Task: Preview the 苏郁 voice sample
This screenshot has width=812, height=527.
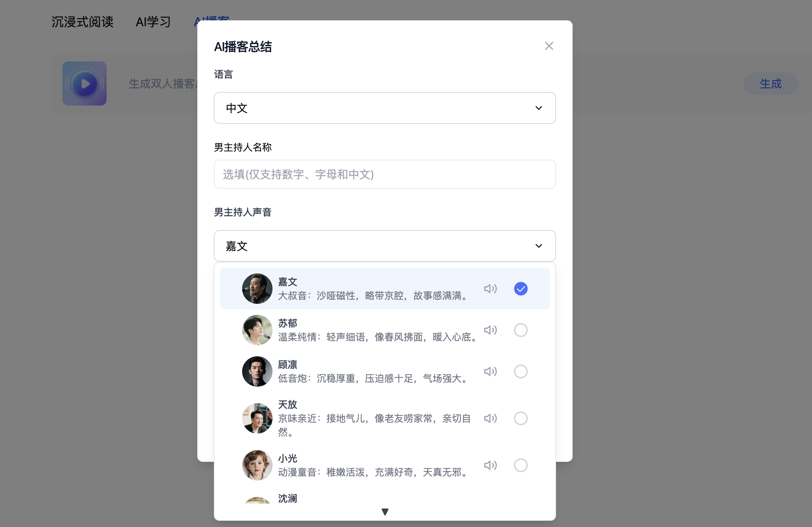Action: click(490, 330)
